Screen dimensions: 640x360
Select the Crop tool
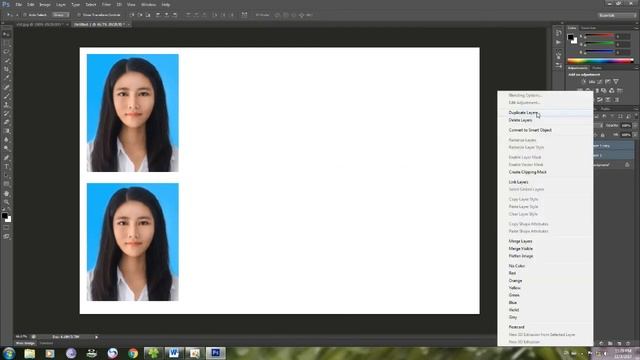[x=7, y=69]
